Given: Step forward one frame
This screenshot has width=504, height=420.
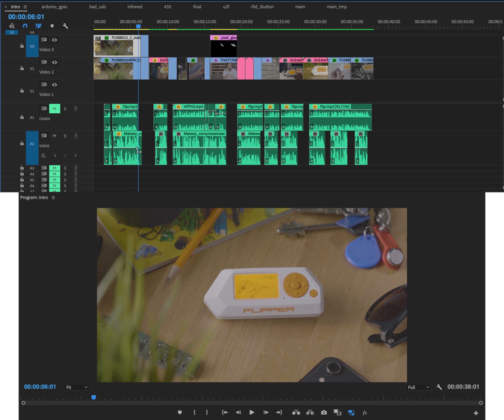Looking at the screenshot, I should tap(266, 413).
